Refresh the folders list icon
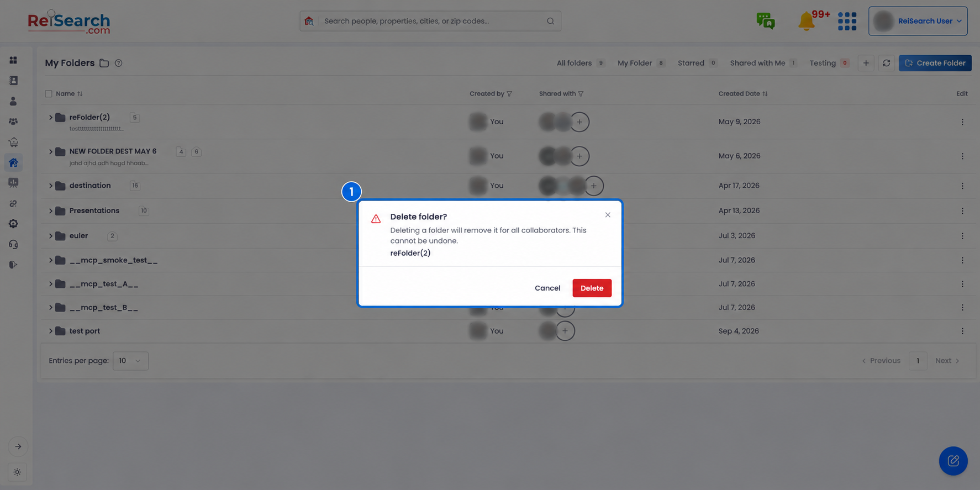This screenshot has height=490, width=980. pyautogui.click(x=886, y=63)
